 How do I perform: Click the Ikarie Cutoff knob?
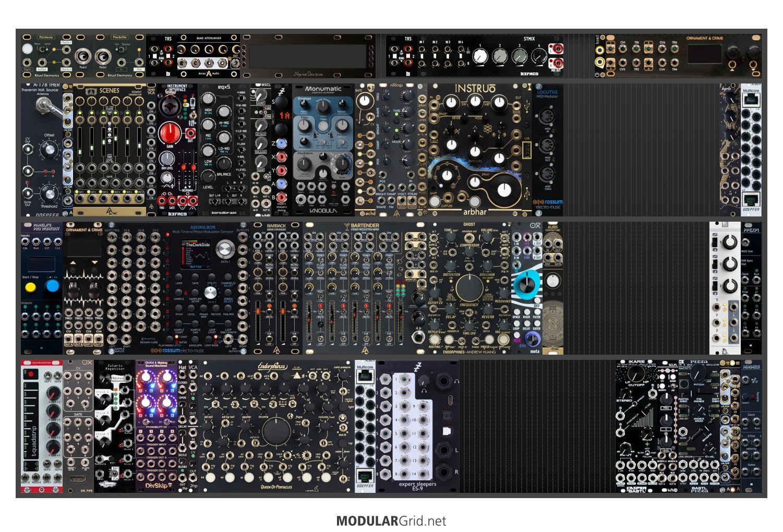635,373
